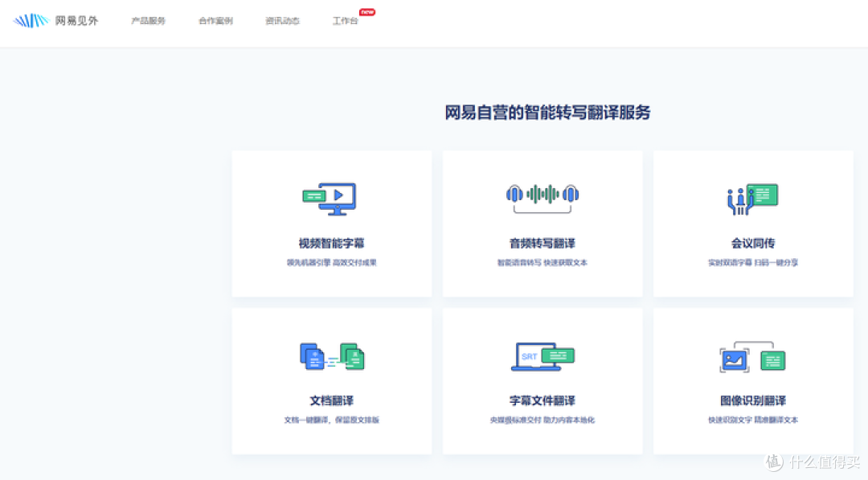Image resolution: width=868 pixels, height=480 pixels.
Task: Open the 产品服务 menu
Action: point(149,21)
